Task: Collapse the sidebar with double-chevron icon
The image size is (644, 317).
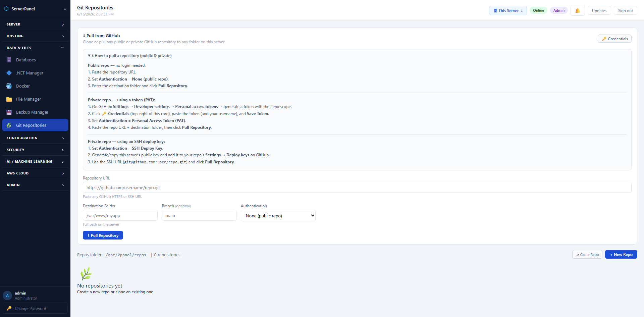Action: coord(65,9)
